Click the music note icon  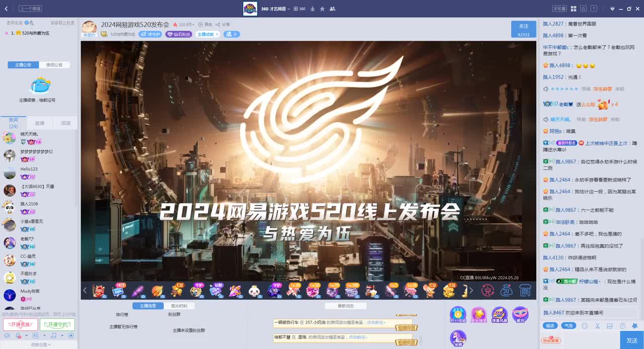(x=53, y=335)
